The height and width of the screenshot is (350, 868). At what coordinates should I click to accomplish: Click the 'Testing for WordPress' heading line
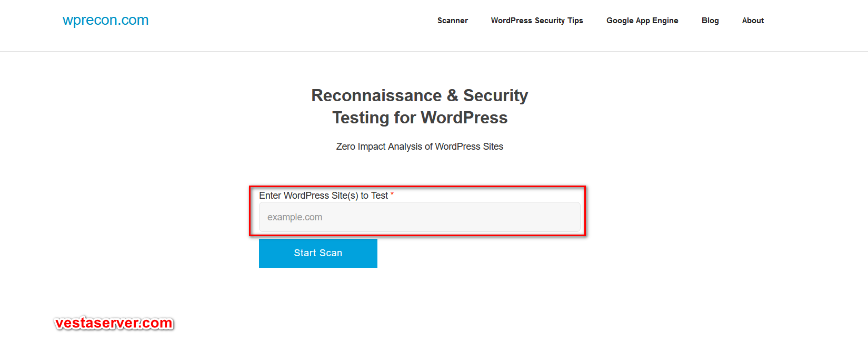[420, 118]
